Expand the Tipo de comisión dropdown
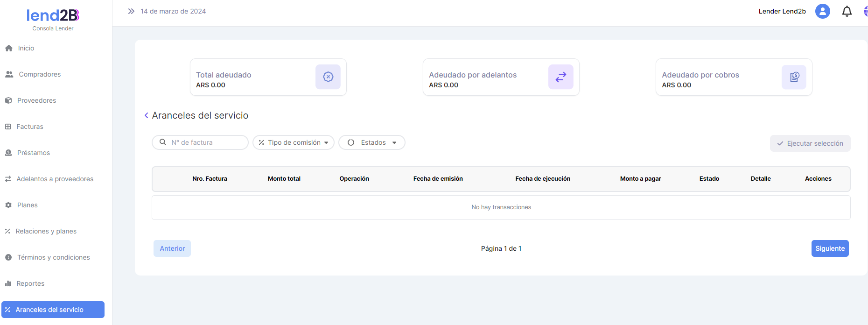This screenshot has width=868, height=325. (294, 142)
